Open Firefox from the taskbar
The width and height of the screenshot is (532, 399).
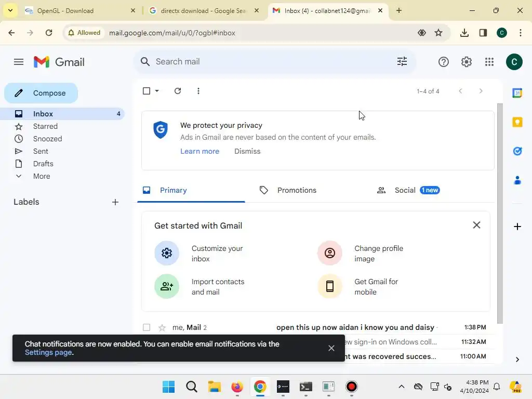point(237,387)
